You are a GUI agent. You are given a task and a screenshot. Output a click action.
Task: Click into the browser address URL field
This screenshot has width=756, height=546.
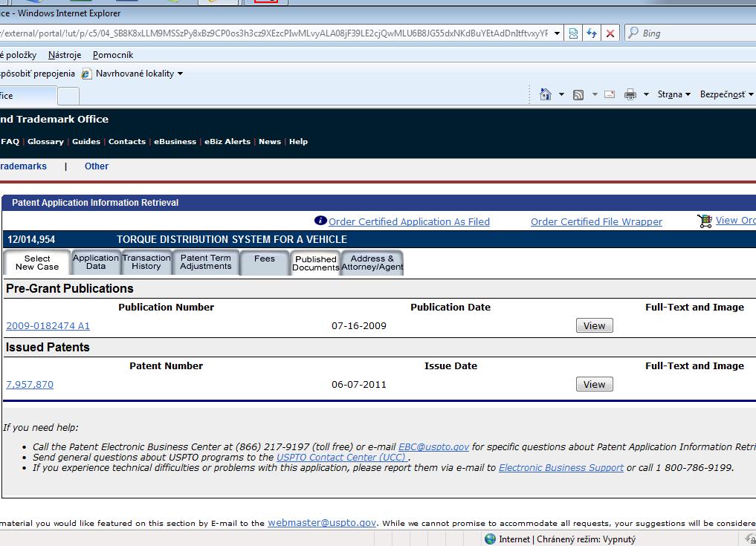tap(275, 33)
